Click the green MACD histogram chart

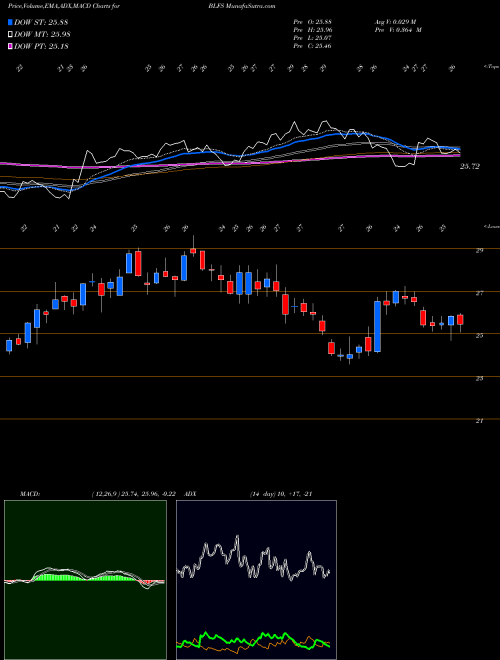pyautogui.click(x=85, y=580)
